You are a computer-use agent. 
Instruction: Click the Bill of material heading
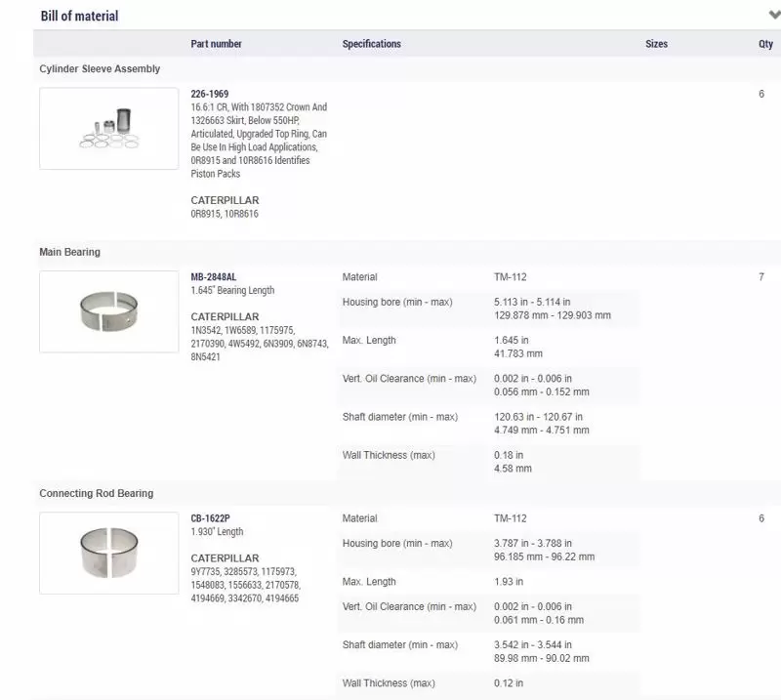coord(80,16)
